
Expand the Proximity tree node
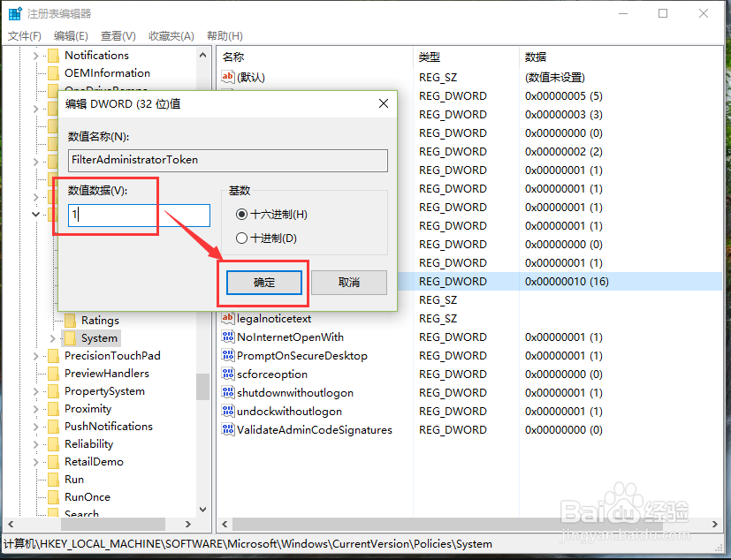34,408
